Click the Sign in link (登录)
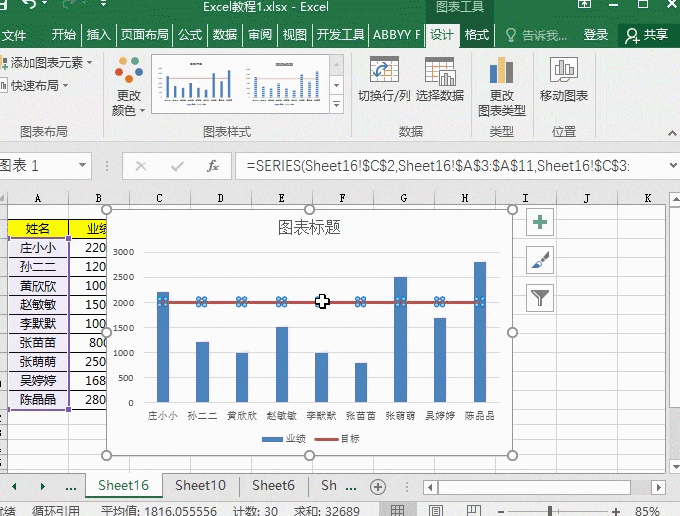Screen dimensions: 680x516 [595, 35]
